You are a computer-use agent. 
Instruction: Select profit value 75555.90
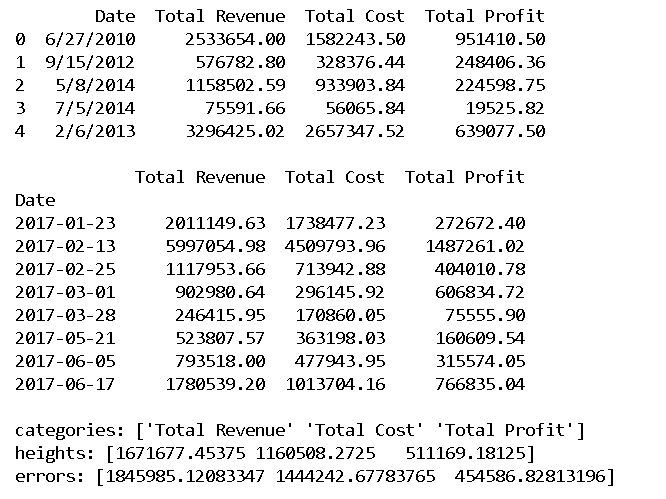pyautogui.click(x=485, y=315)
